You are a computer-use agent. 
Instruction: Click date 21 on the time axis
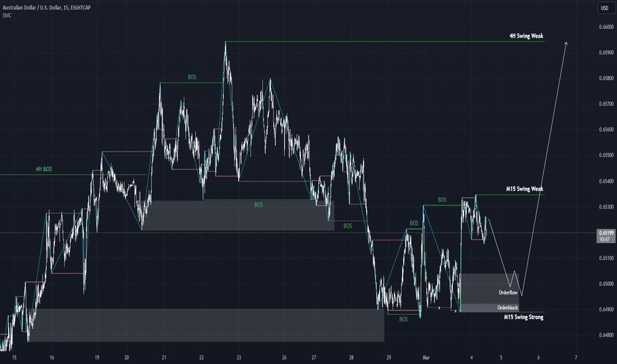[x=164, y=357]
